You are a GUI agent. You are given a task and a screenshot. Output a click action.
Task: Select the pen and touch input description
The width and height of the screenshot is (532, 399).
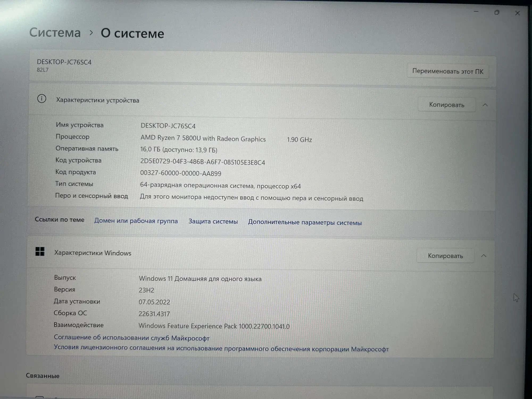click(251, 198)
